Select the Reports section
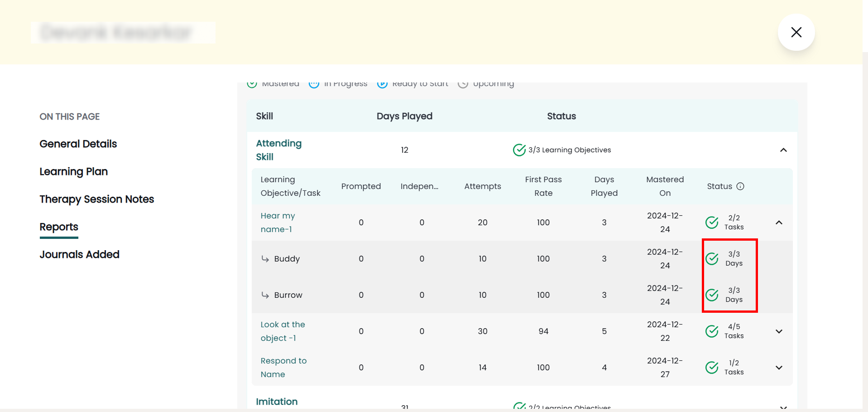Screen dimensions: 868x412 59,227
